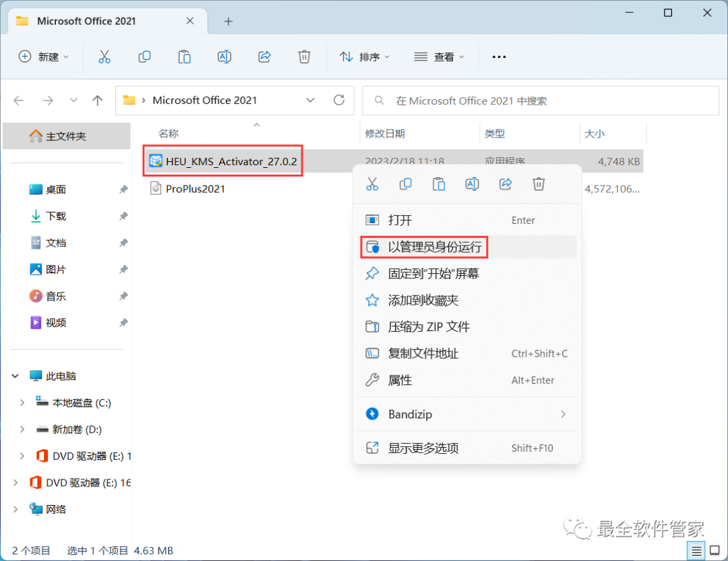Open the 排序 sort dropdown

point(365,57)
